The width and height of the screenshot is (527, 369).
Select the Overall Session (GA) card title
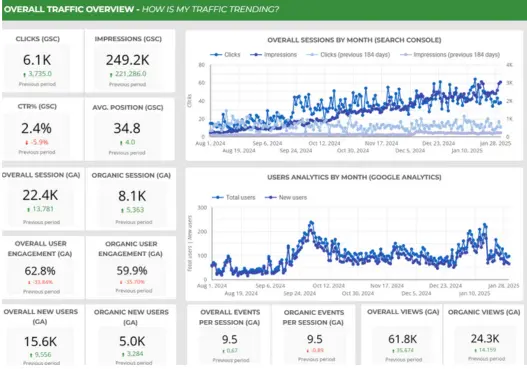click(x=41, y=175)
